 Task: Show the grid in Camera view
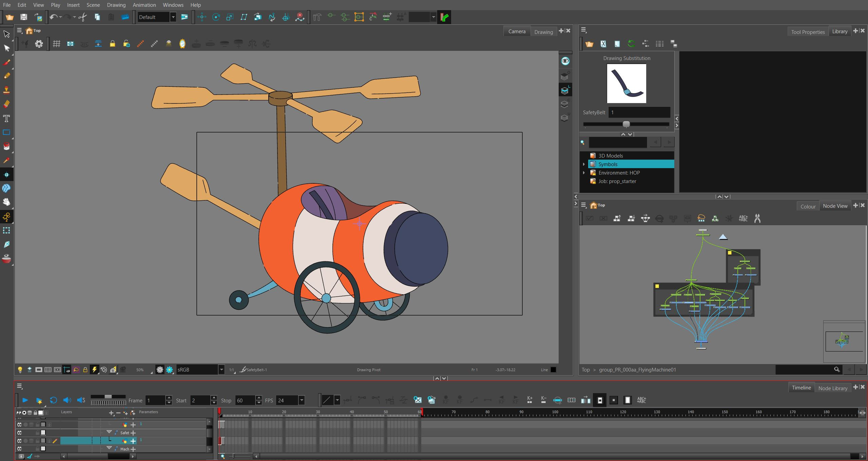[56, 44]
